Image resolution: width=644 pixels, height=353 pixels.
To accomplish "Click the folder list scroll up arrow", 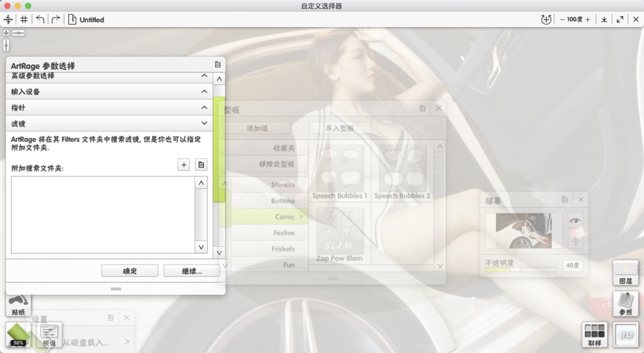I will [201, 183].
